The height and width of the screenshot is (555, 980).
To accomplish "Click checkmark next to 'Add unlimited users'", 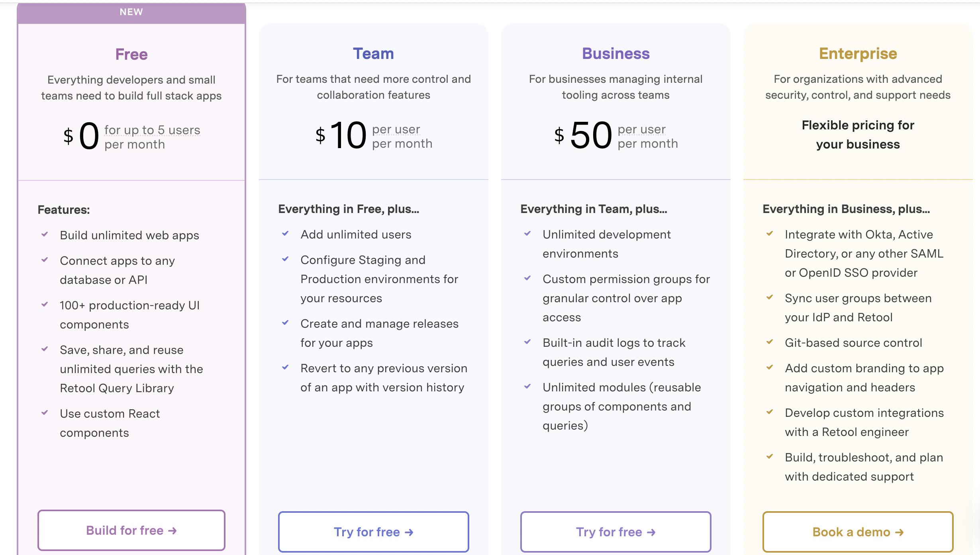I will click(285, 234).
